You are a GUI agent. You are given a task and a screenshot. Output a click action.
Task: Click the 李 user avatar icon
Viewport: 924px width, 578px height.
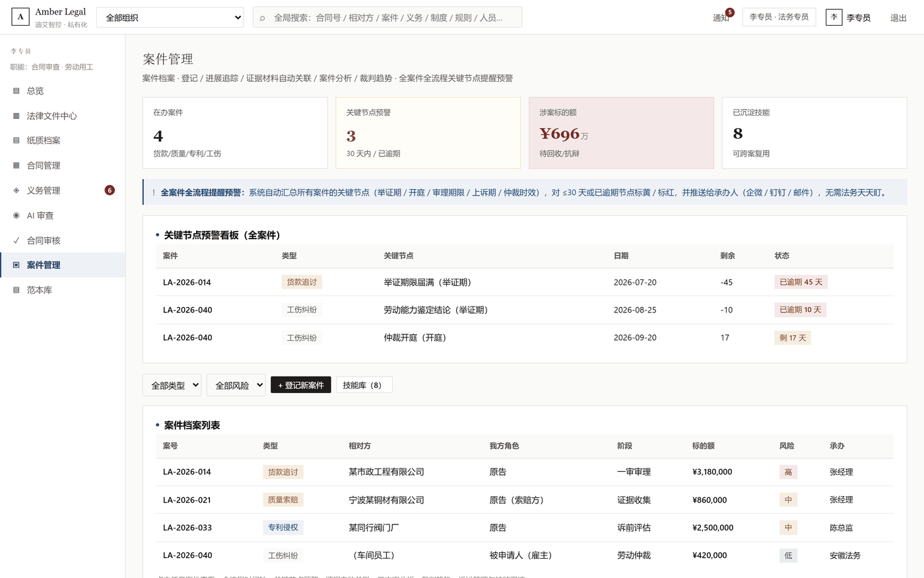click(834, 17)
